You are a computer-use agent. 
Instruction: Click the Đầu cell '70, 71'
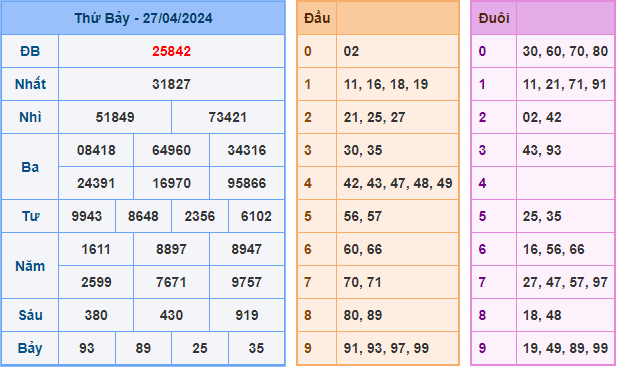(x=397, y=282)
